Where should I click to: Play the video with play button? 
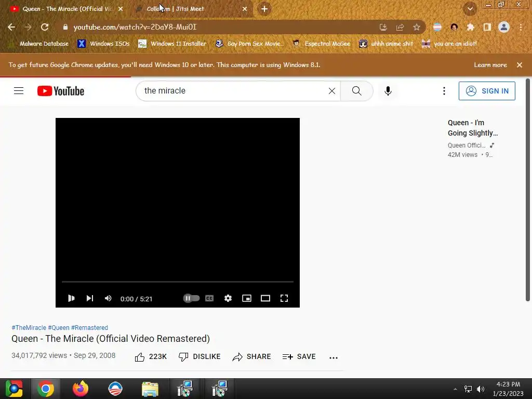coord(71,298)
